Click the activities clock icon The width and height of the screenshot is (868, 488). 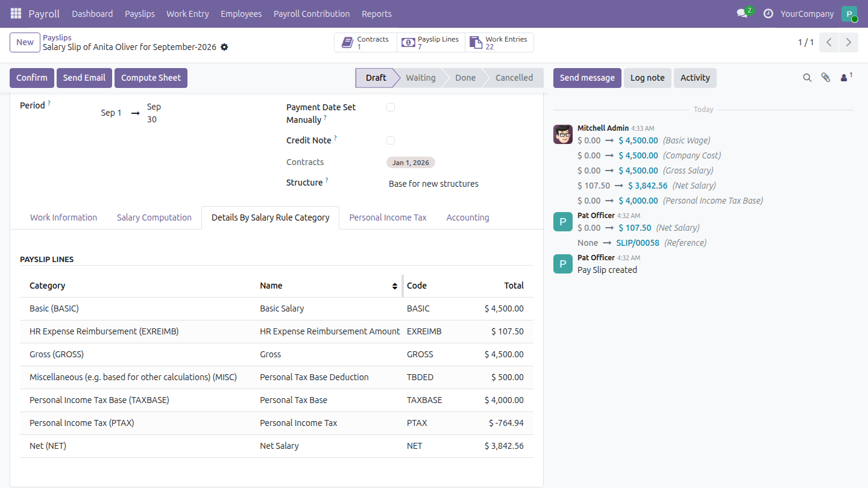[768, 13]
